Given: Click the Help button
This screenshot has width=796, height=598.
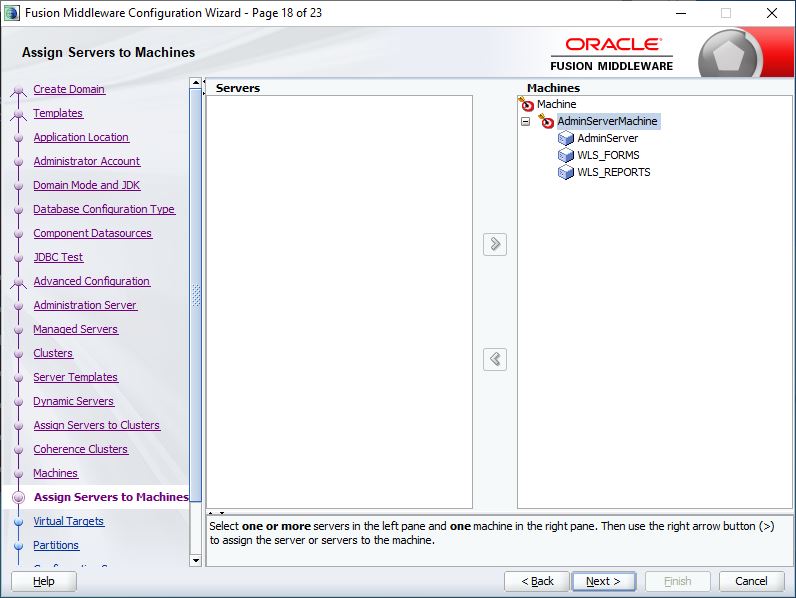Looking at the screenshot, I should 44,581.
